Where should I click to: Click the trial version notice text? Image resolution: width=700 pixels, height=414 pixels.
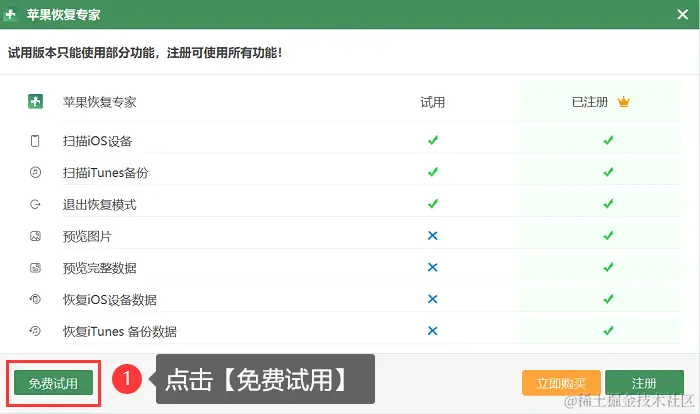[x=145, y=53]
